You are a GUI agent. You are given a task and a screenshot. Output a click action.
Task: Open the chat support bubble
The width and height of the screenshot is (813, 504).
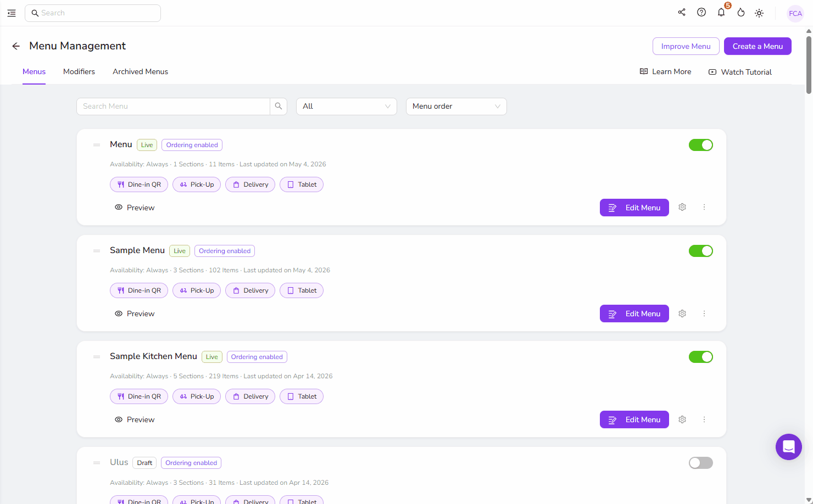789,447
